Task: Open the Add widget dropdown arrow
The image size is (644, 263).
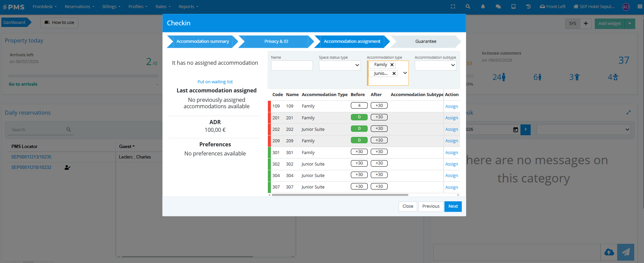Action: pyautogui.click(x=630, y=23)
